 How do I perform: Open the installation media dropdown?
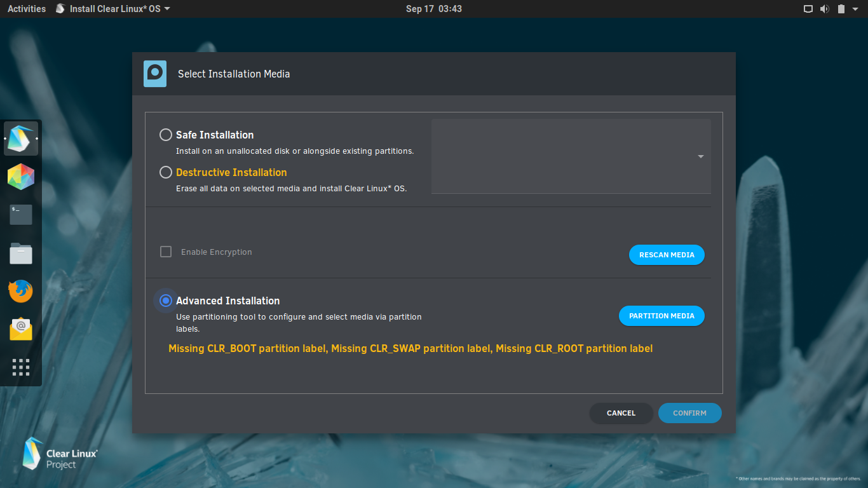(700, 156)
